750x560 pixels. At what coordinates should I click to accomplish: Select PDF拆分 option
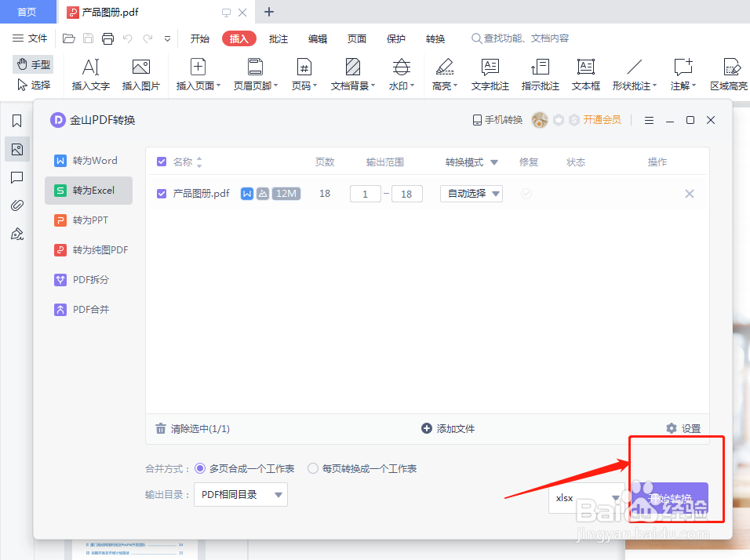89,280
